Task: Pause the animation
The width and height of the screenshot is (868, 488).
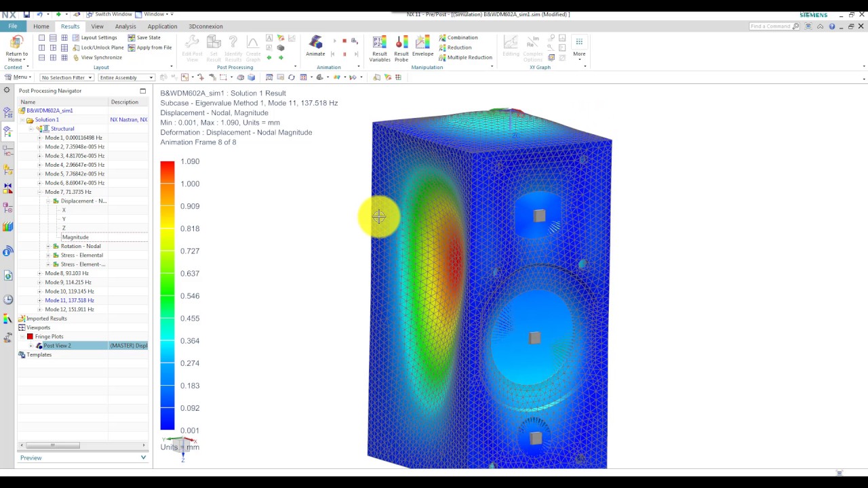Action: pyautogui.click(x=344, y=54)
